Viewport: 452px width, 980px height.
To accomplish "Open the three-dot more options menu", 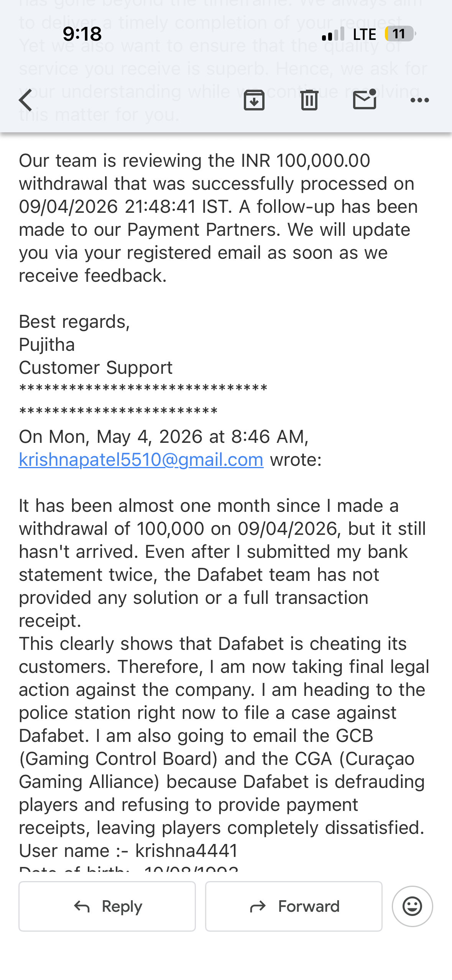I will (x=420, y=100).
